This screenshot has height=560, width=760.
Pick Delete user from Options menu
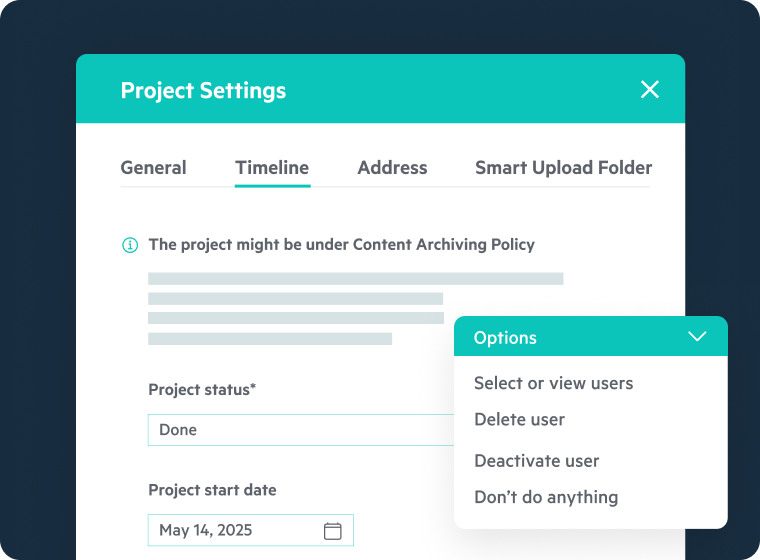coord(519,419)
